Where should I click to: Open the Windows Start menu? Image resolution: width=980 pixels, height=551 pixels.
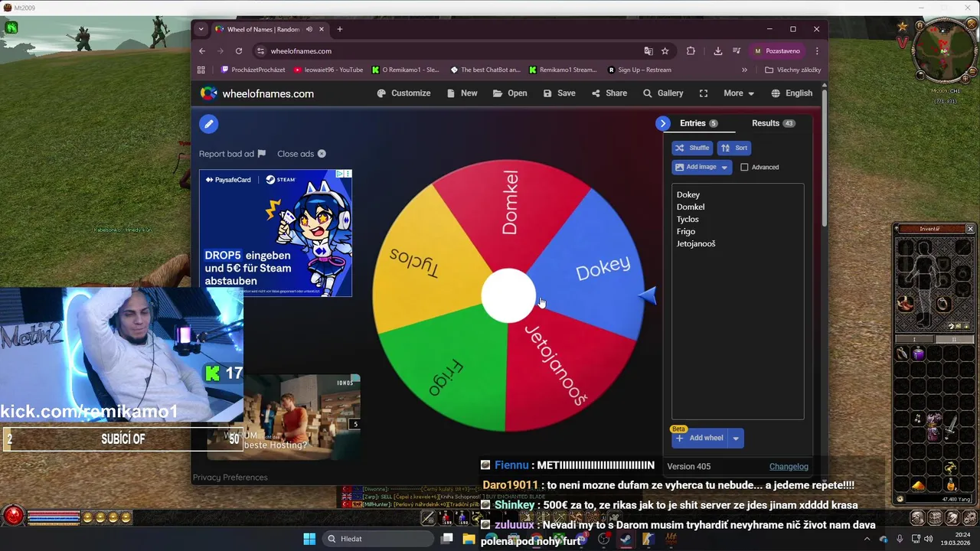coord(309,539)
